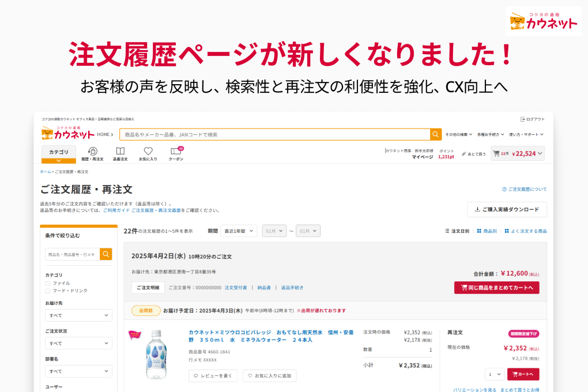This screenshot has width=588, height=392.
Task: Expand the ご注文状況 dropdown
Action: point(78,343)
